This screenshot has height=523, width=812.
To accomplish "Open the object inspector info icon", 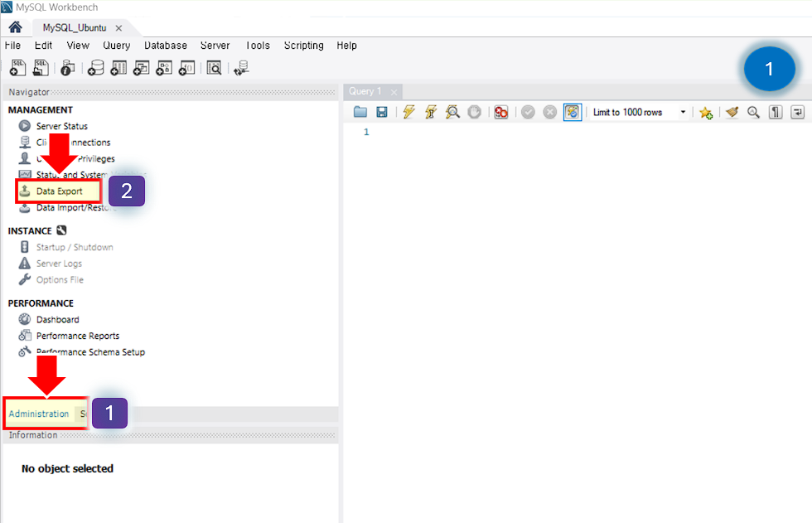I will coord(68,68).
